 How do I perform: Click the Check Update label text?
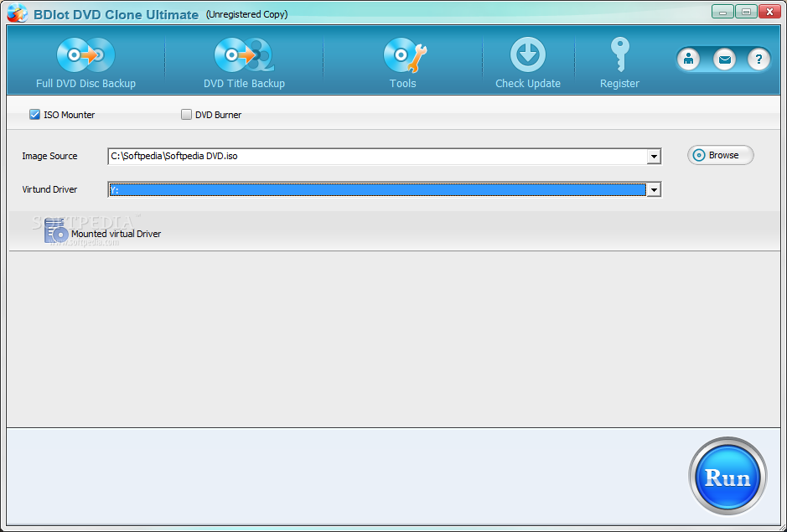coord(527,83)
